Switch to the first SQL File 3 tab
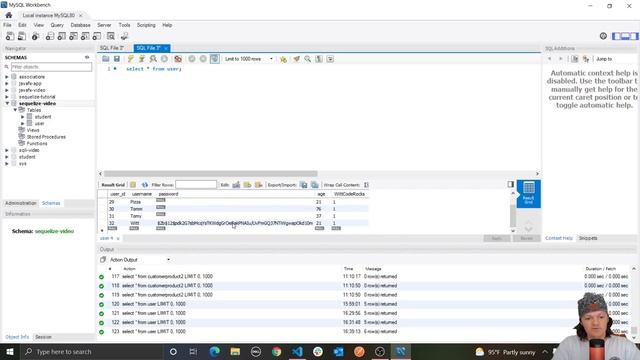The width and height of the screenshot is (640, 360). (112, 48)
